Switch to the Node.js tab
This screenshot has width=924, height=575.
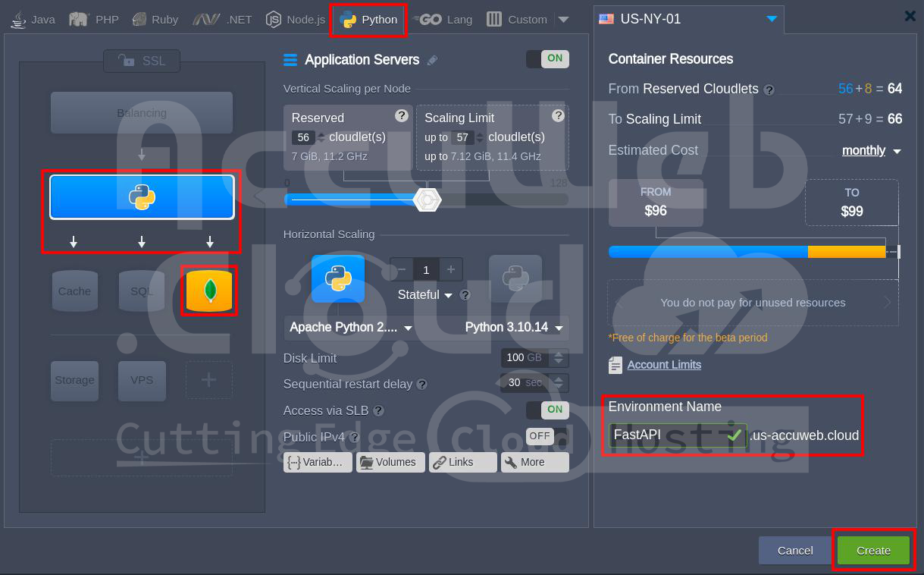click(x=296, y=20)
